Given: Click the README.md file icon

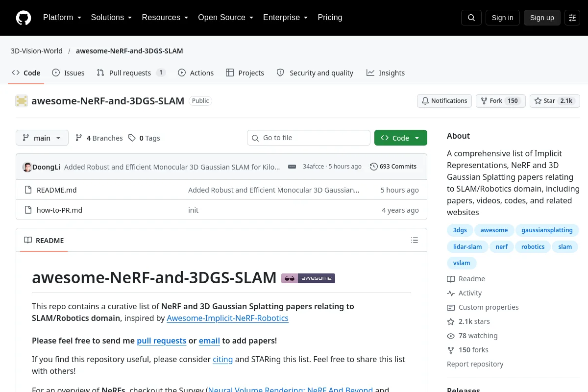Looking at the screenshot, I should click(28, 190).
